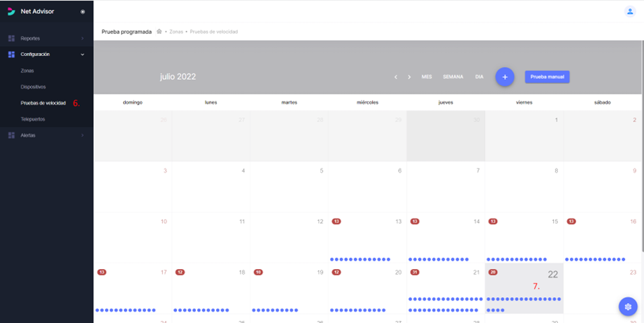Expand the Alertas menu chevron
Image resolution: width=644 pixels, height=323 pixels.
tap(82, 135)
